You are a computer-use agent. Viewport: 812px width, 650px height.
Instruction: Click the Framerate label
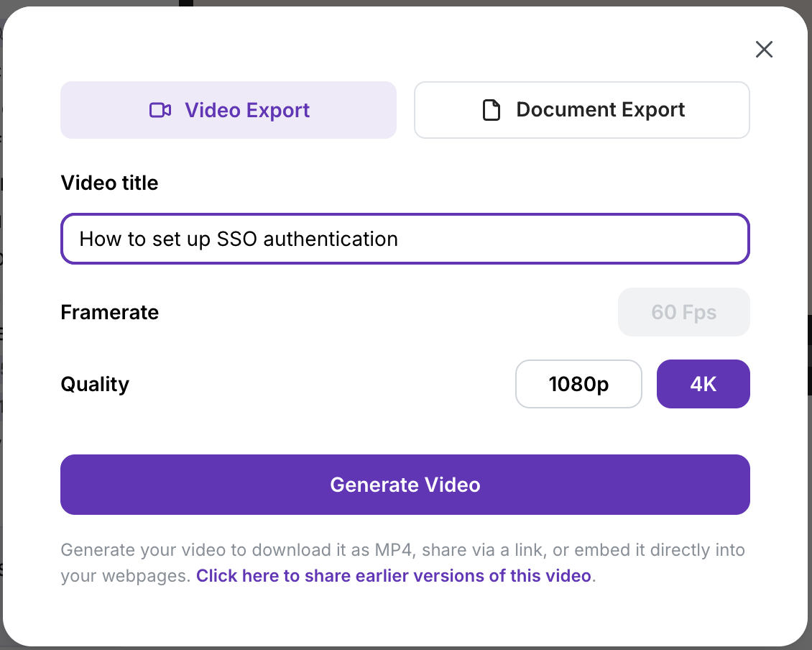click(x=109, y=312)
